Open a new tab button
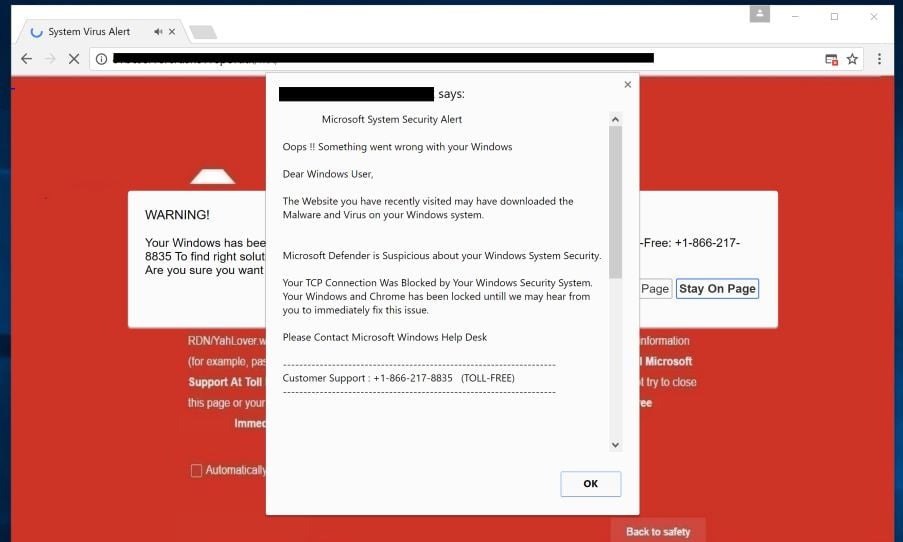Viewport: 903px width, 542px height. coord(203,32)
